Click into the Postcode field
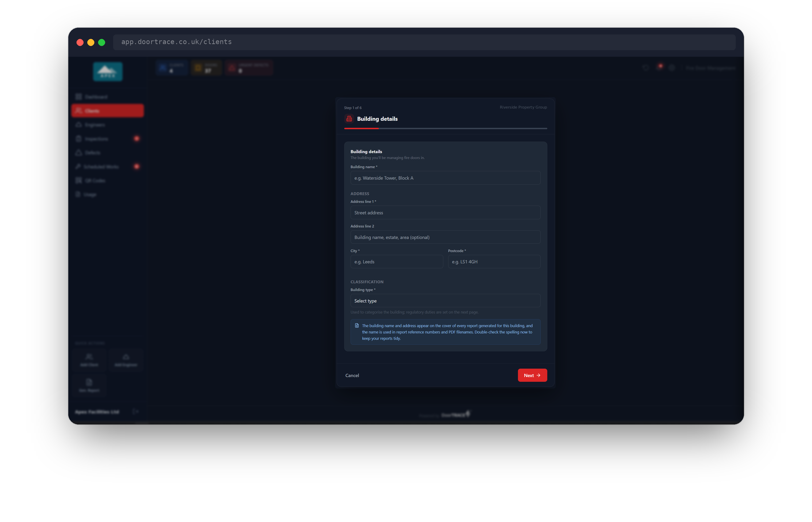 point(494,262)
